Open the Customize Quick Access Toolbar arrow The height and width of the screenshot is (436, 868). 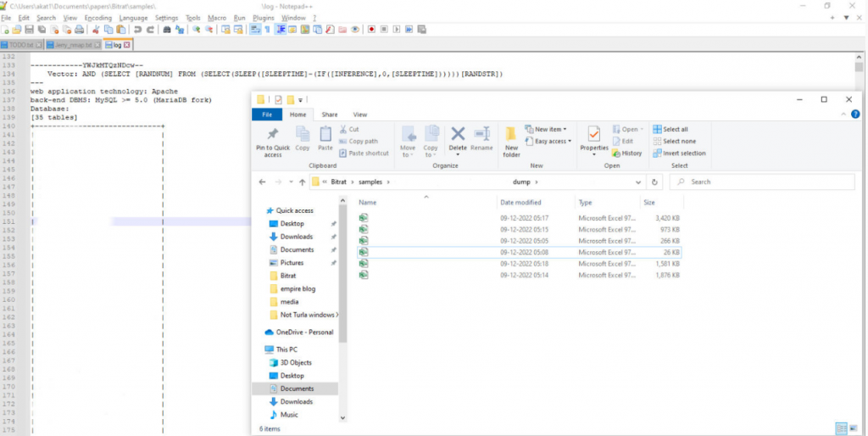click(301, 100)
